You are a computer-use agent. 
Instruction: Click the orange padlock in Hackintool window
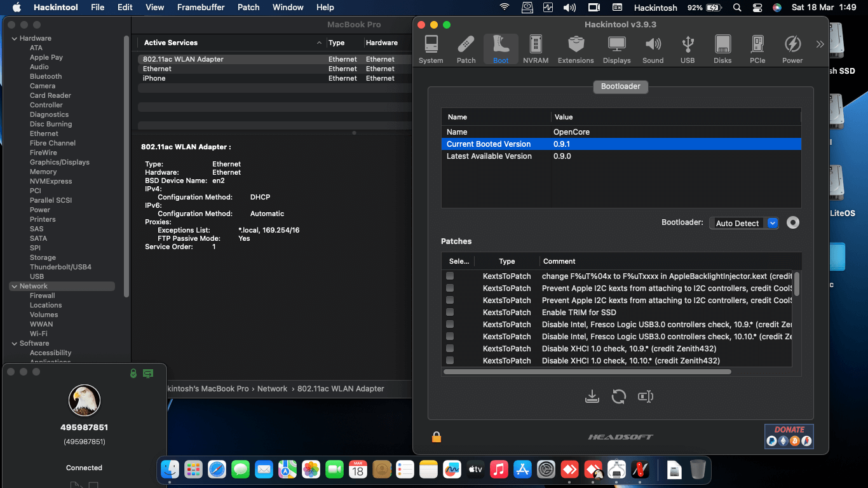(437, 437)
